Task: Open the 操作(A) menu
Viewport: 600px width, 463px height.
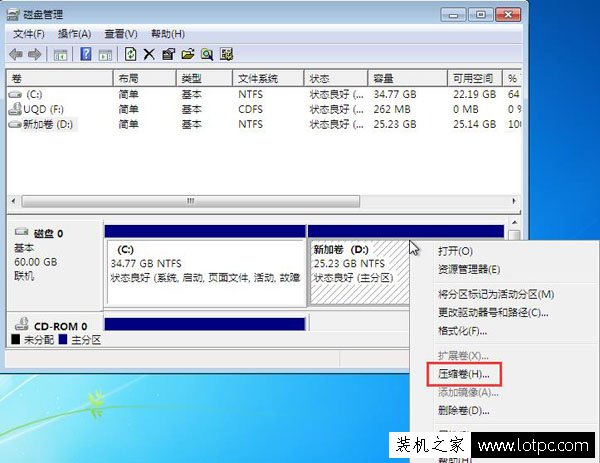Action: pyautogui.click(x=75, y=34)
